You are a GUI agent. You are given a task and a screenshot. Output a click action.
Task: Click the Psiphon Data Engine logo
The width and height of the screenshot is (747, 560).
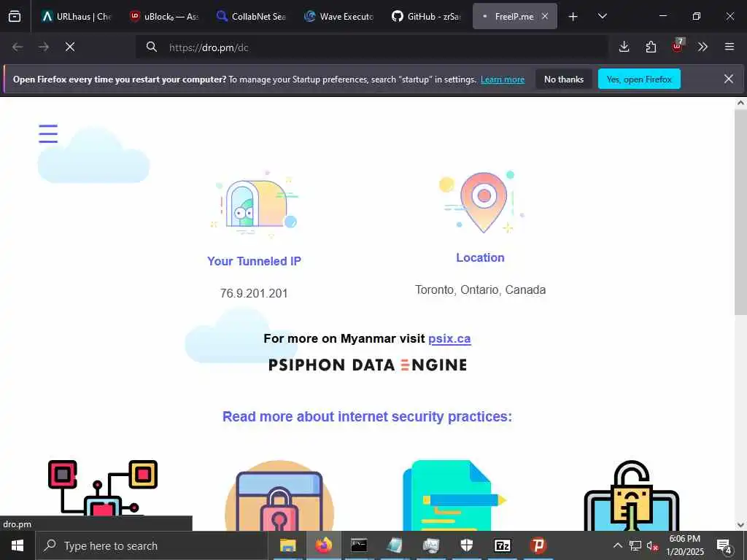(x=368, y=365)
